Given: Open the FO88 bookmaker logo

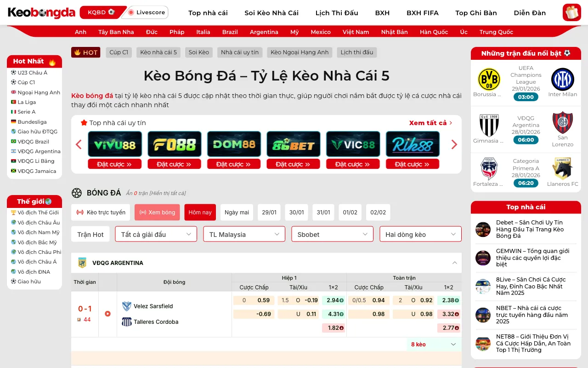Looking at the screenshot, I should tap(175, 144).
